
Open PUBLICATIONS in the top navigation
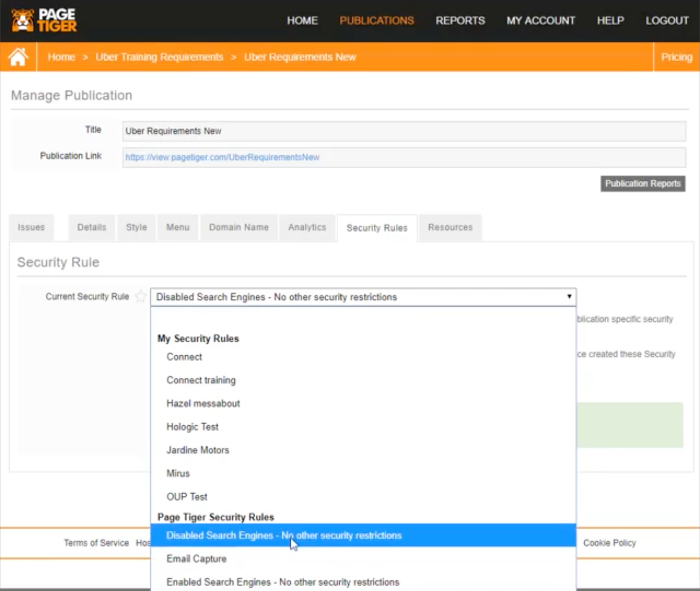click(377, 20)
